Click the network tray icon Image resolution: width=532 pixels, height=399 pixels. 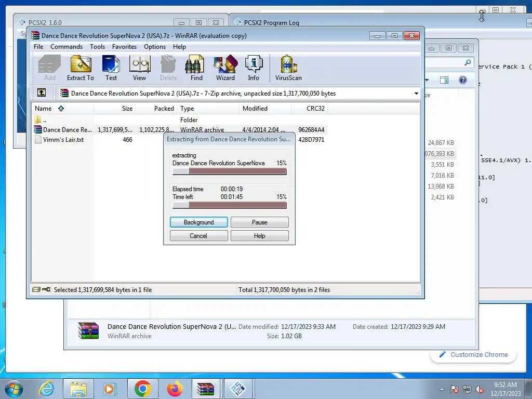point(467,389)
